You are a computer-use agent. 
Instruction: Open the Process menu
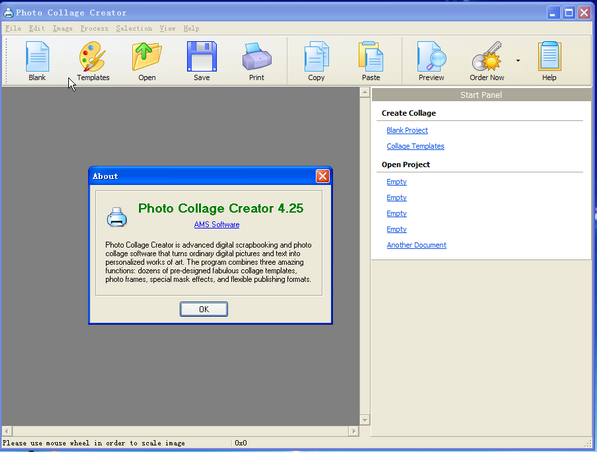click(94, 29)
